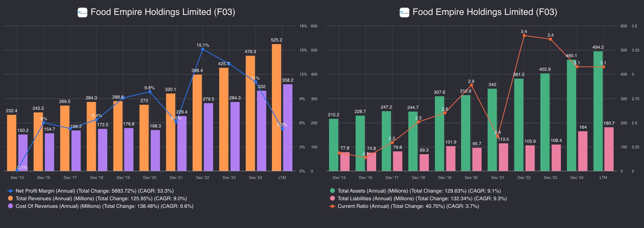Toggle the Net Profit Margin series legend text
This screenshot has width=644, height=228.
pos(94,191)
